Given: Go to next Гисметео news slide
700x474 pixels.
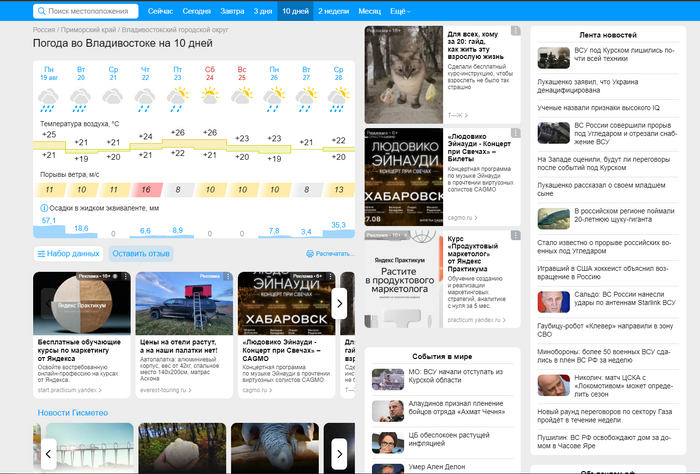Looking at the screenshot, I should pos(339,454).
